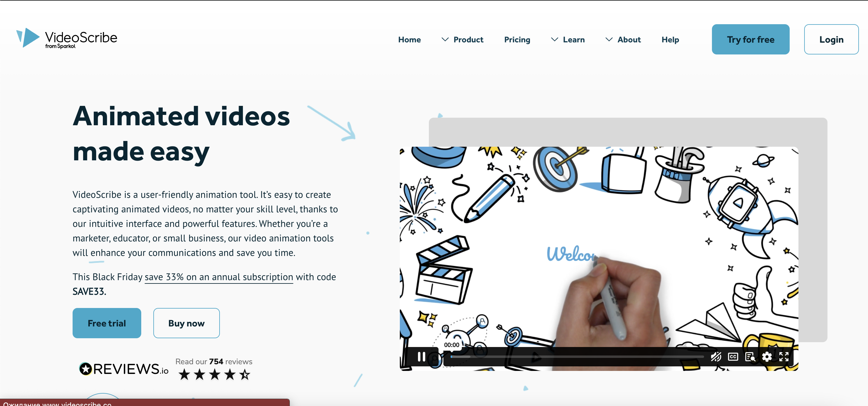Click the Buy now button
Image resolution: width=868 pixels, height=406 pixels.
pos(187,323)
